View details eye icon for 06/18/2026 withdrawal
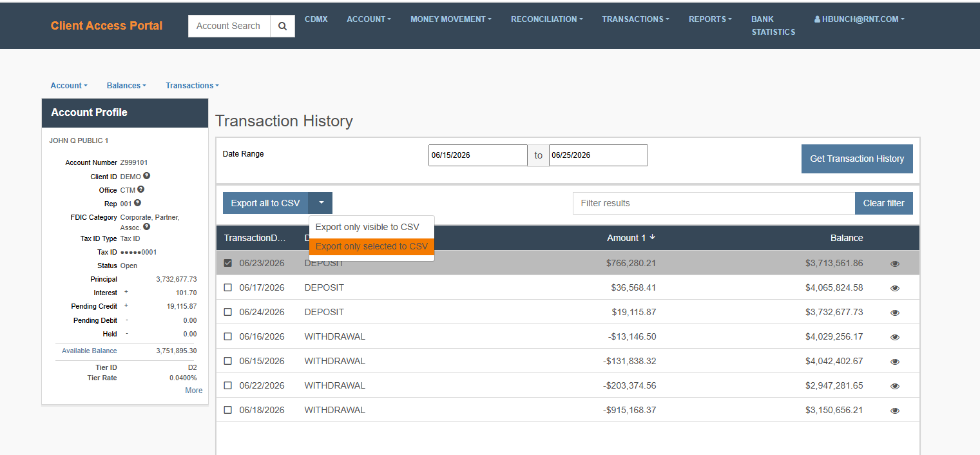Screen dimensions: 980x455 [x=895, y=411]
